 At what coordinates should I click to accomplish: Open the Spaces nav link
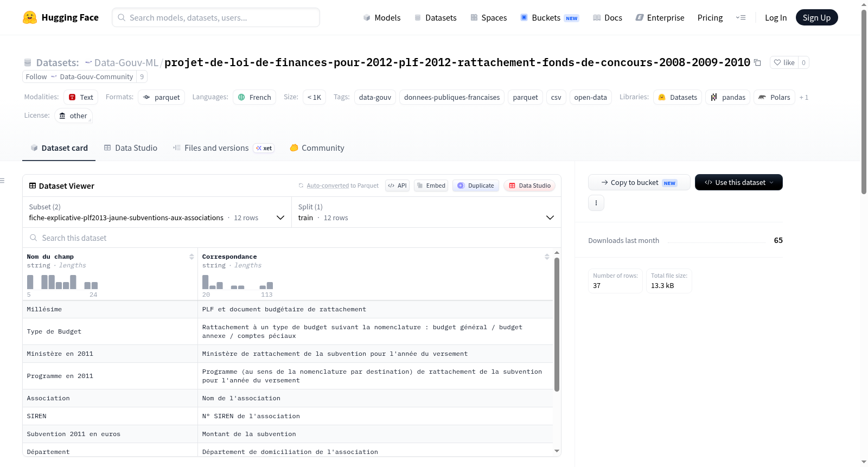488,17
